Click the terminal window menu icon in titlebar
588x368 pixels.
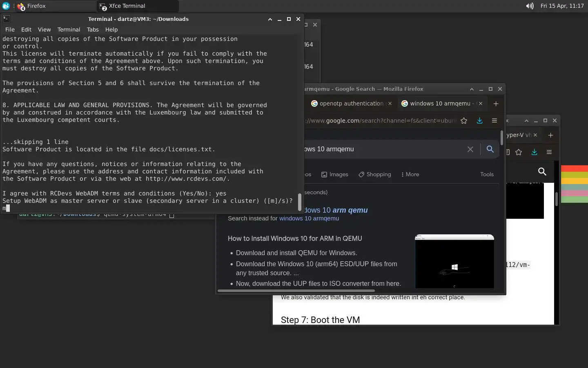pyautogui.click(x=6, y=19)
